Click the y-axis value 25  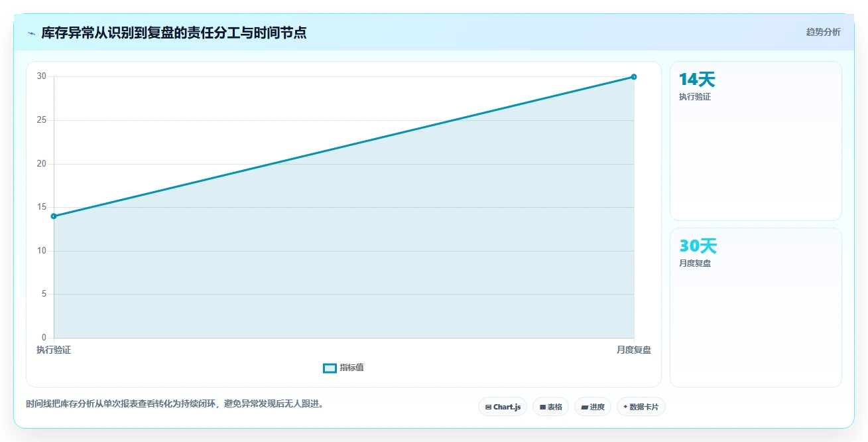[x=42, y=120]
